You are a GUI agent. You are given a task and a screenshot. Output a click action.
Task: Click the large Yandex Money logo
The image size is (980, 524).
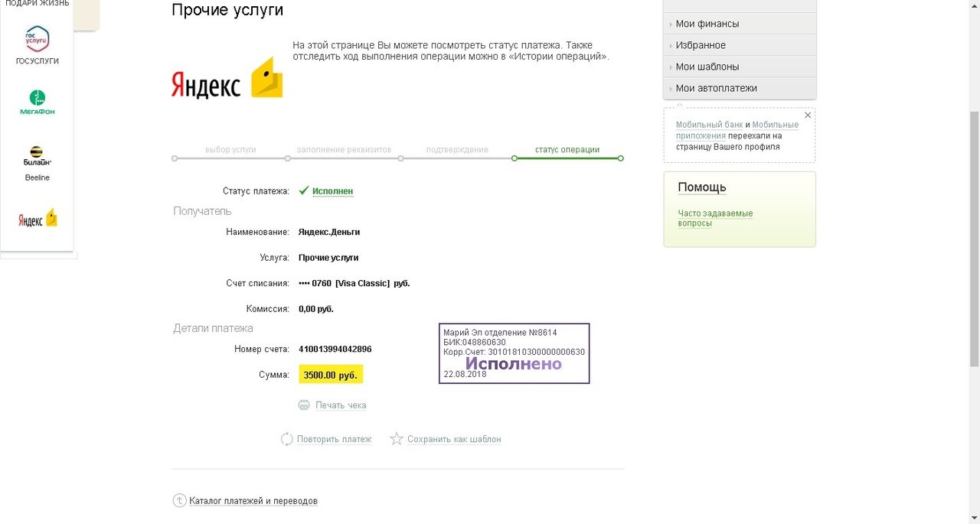227,80
